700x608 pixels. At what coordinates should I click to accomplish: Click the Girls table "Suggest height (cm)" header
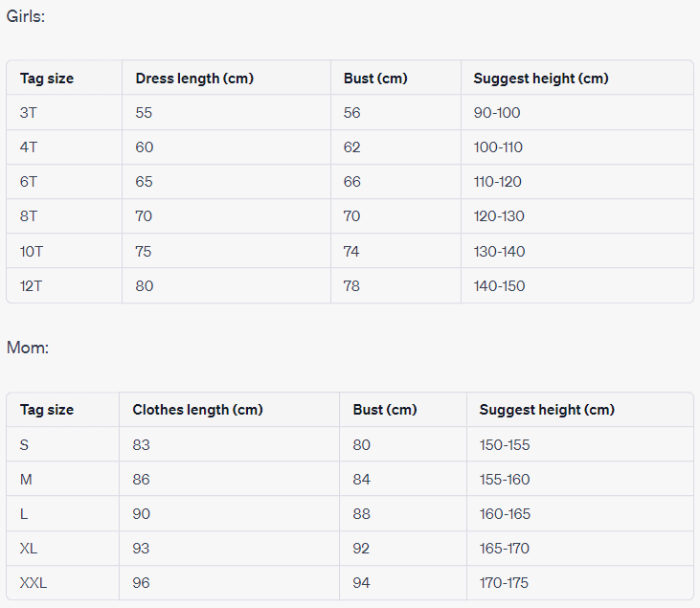(541, 79)
